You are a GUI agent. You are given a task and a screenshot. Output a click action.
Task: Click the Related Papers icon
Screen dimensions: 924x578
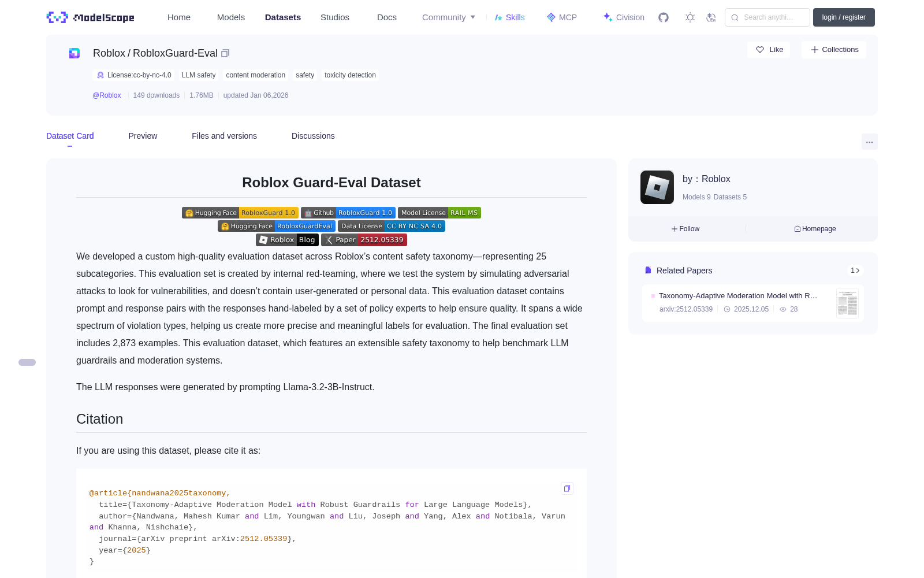[648, 271]
